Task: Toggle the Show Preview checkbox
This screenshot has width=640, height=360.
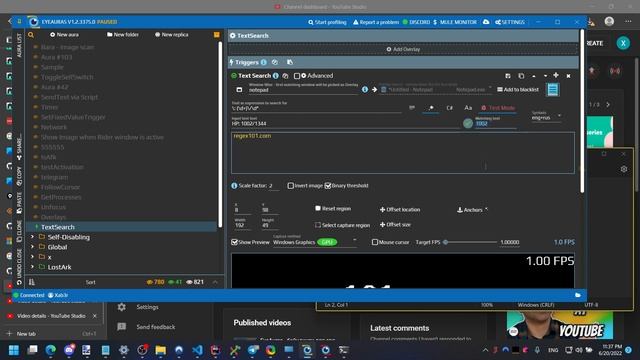Action: pyautogui.click(x=235, y=242)
